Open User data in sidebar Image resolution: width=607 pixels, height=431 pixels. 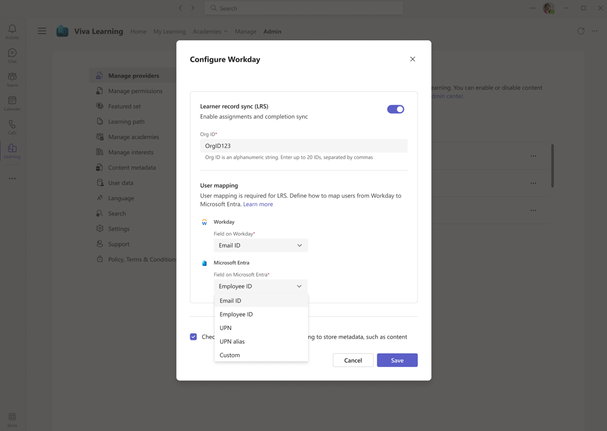tap(120, 182)
